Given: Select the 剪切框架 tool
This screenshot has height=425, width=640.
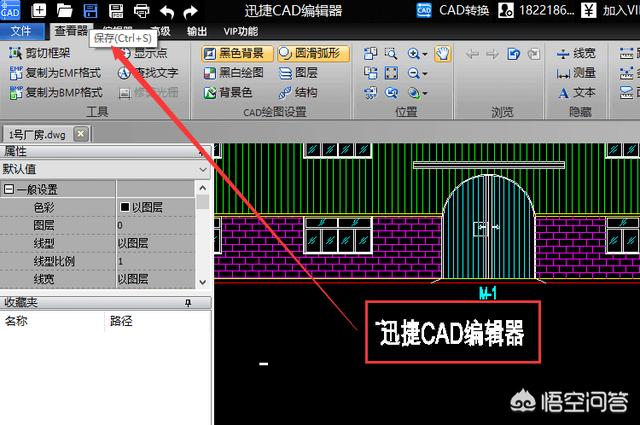Looking at the screenshot, I should point(39,53).
